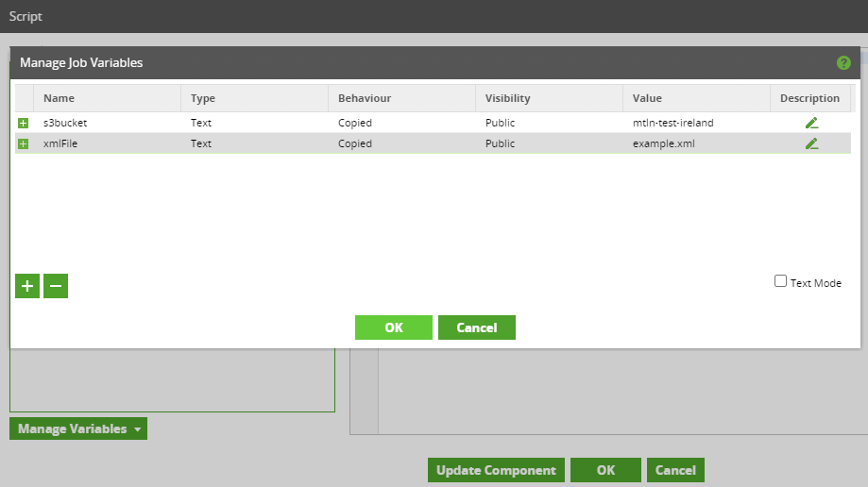Select Behaviour Copied for xmlFile
The image size is (868, 487).
pyautogui.click(x=402, y=143)
